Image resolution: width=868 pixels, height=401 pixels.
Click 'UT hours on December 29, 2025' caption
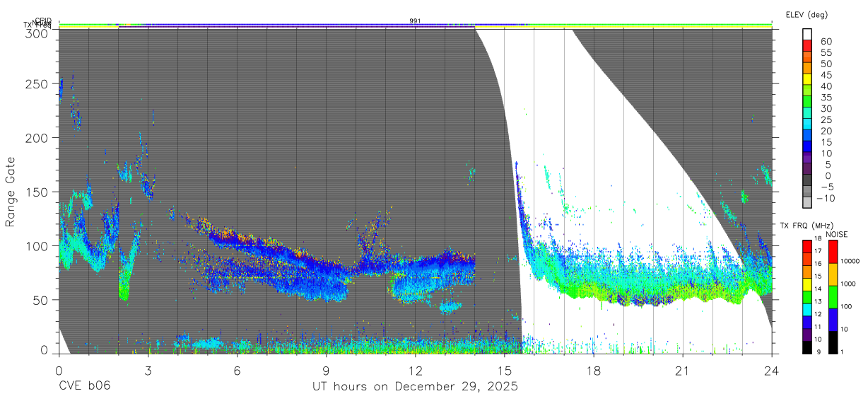(415, 387)
